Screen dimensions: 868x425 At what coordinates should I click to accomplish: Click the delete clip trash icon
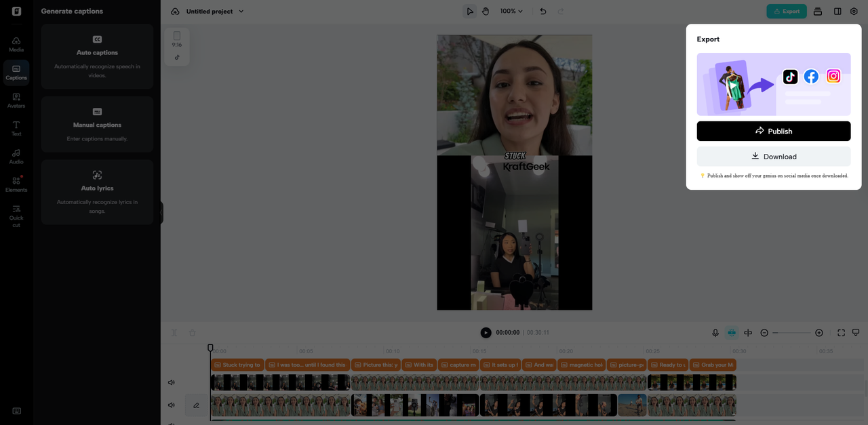[192, 332]
